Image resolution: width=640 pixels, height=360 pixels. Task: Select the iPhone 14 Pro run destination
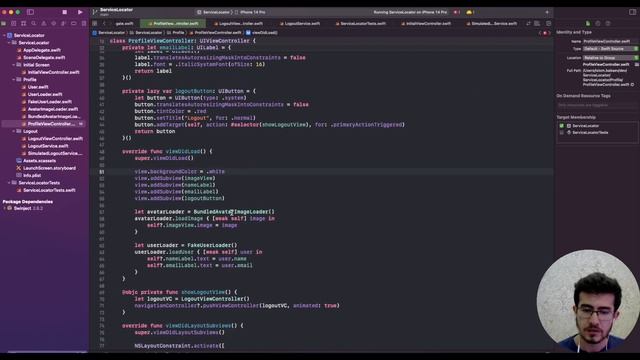pyautogui.click(x=250, y=12)
